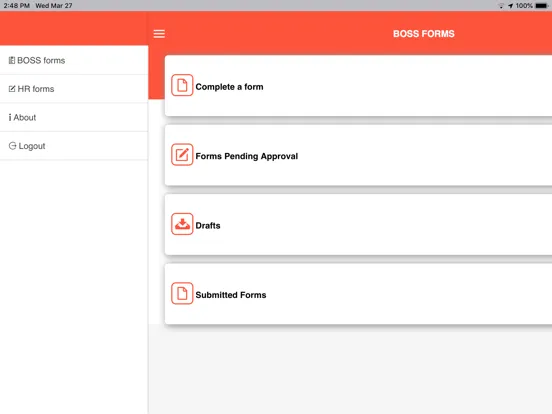This screenshot has height=414, width=552.
Task: Tap the location arrow in status bar
Action: 510,6
